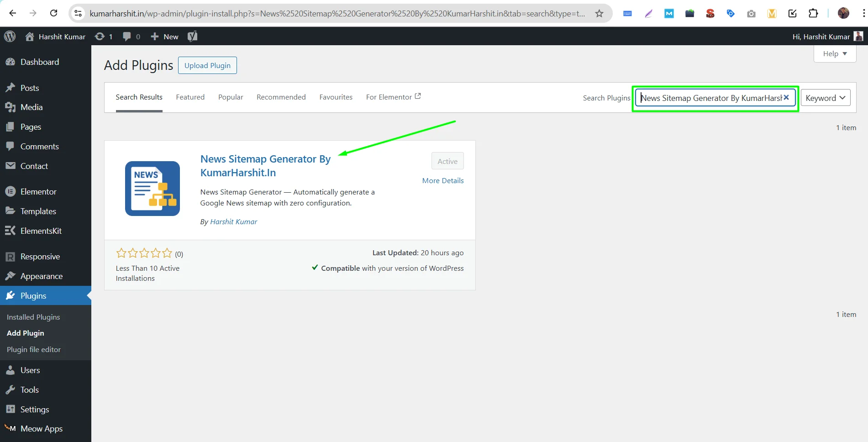Image resolution: width=868 pixels, height=442 pixels.
Task: Click the disabled Active button
Action: click(447, 161)
